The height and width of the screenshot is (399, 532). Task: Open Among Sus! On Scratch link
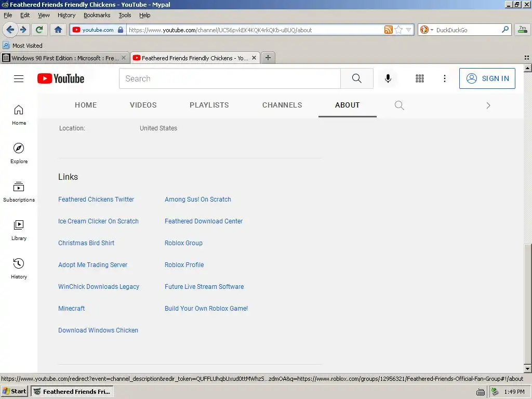(x=198, y=199)
